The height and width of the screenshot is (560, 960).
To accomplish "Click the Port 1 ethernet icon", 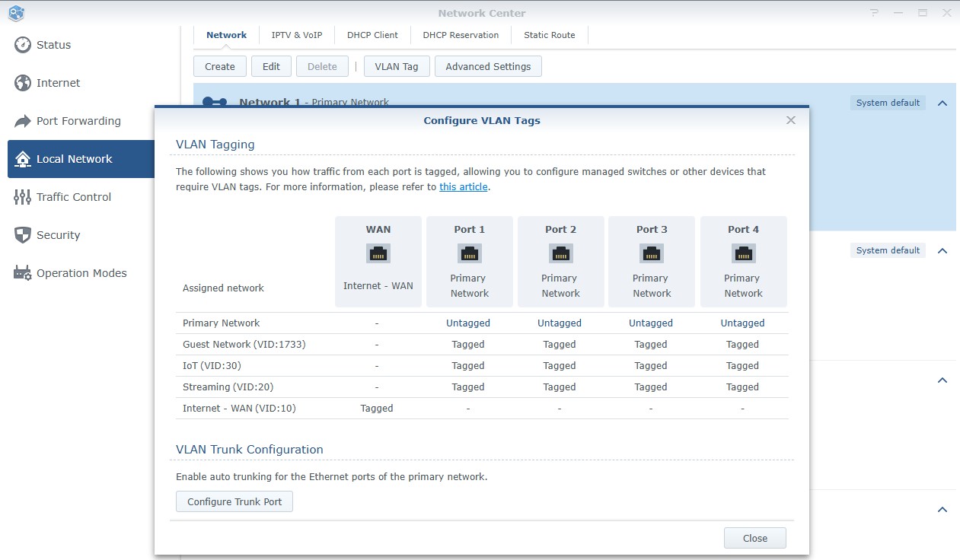I will [x=470, y=253].
